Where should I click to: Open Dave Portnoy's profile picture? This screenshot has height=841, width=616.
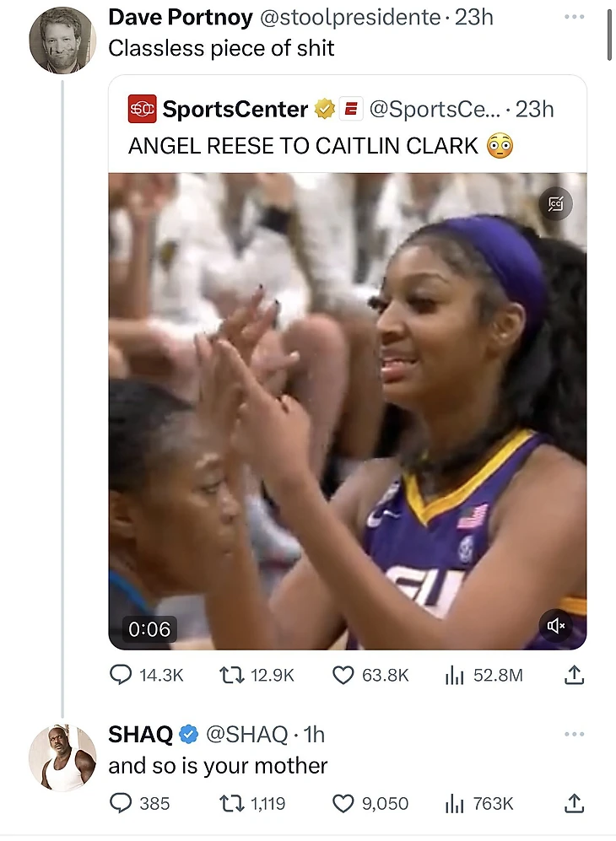(62, 40)
